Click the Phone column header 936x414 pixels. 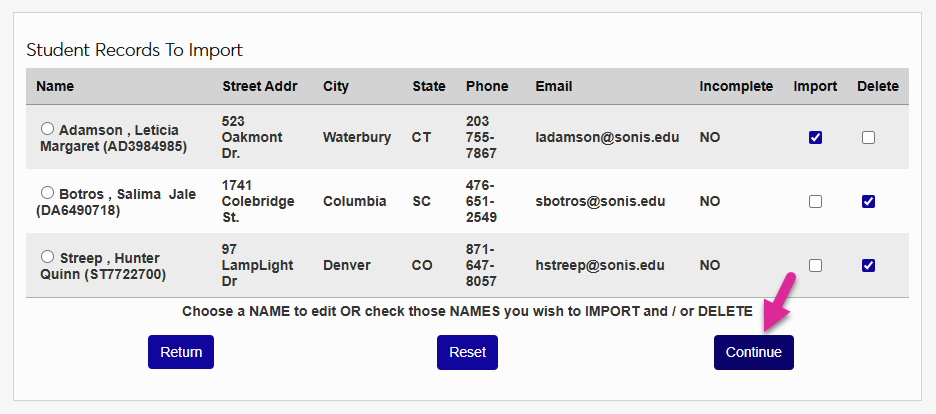coord(487,86)
